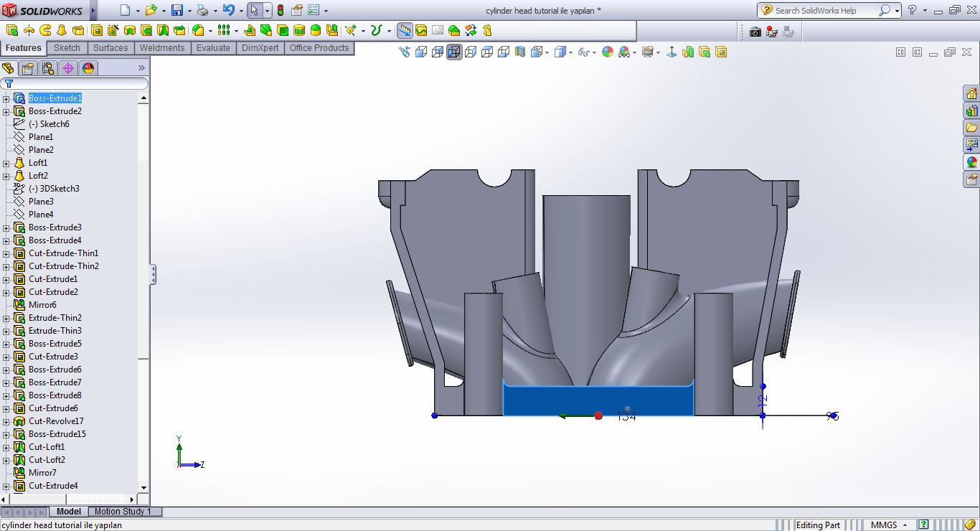Click the Undo arrow icon
Viewport: 980px width, 531px height.
(228, 10)
